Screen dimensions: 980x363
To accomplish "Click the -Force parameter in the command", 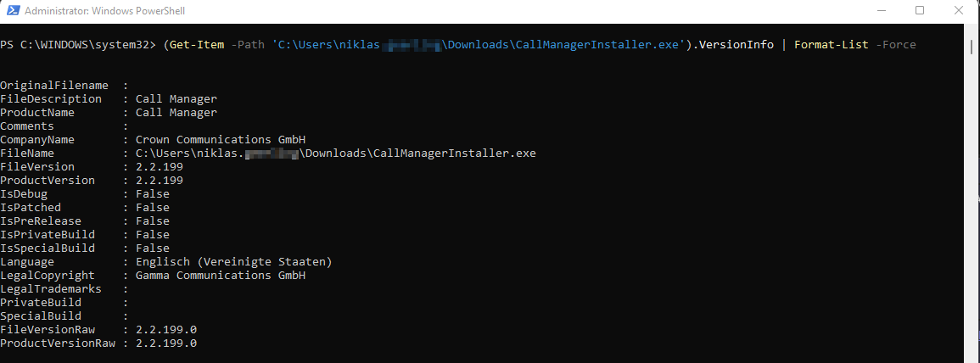I will [x=896, y=44].
